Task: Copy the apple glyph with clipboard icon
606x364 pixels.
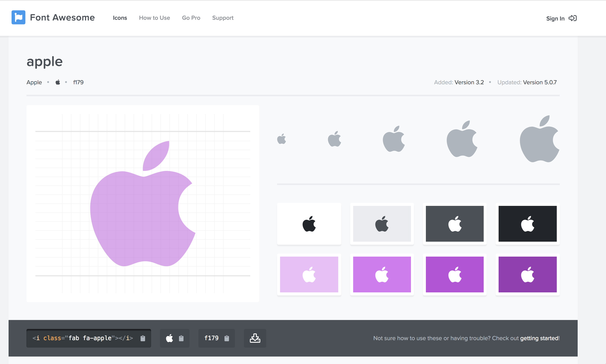Action: 181,338
